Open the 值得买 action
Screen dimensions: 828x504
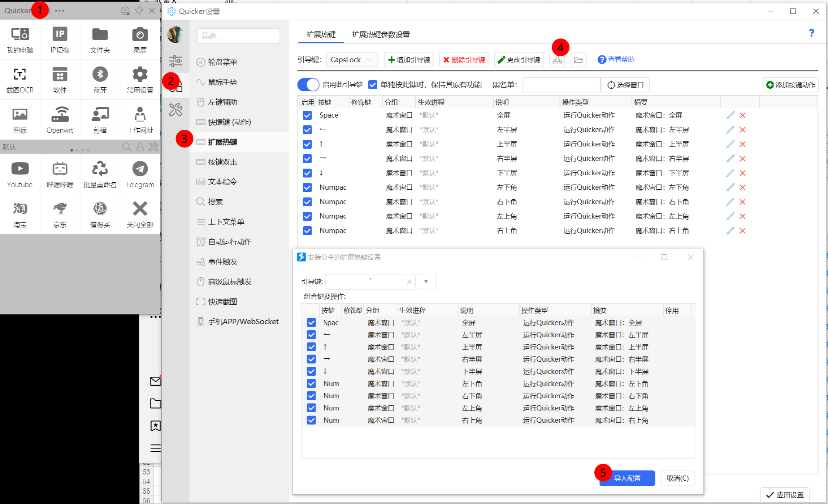click(x=100, y=214)
